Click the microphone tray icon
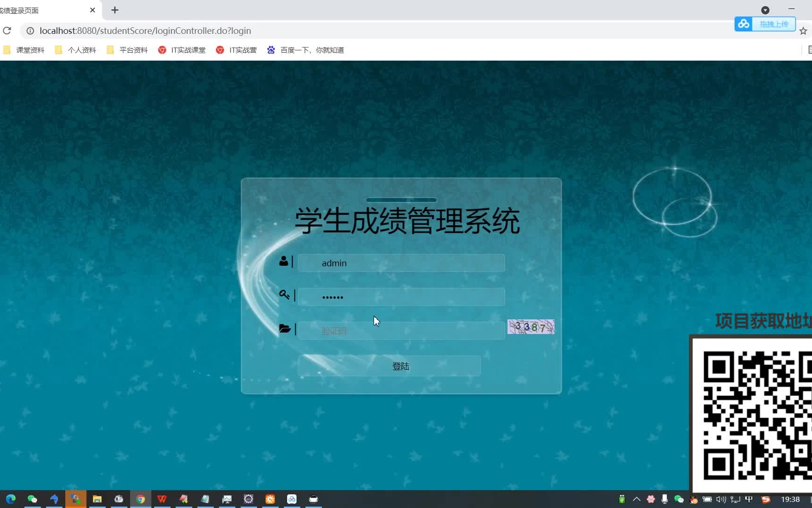Image resolution: width=812 pixels, height=508 pixels. coord(664,500)
